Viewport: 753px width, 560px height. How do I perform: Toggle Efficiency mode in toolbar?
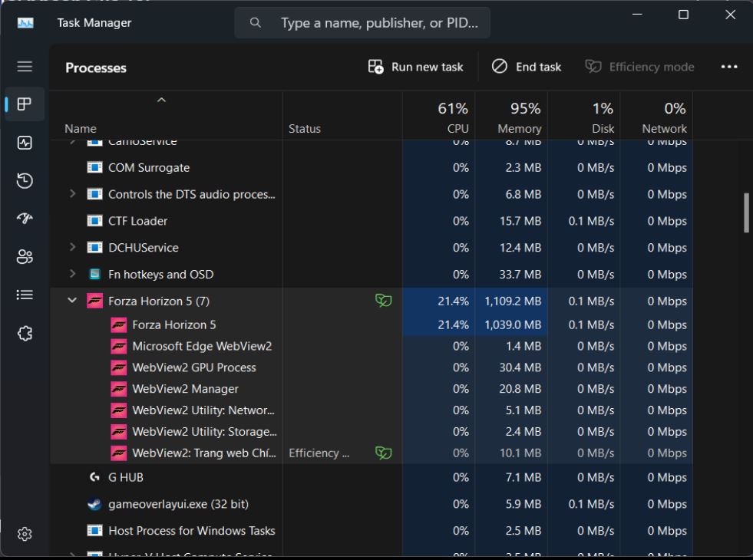click(x=639, y=67)
